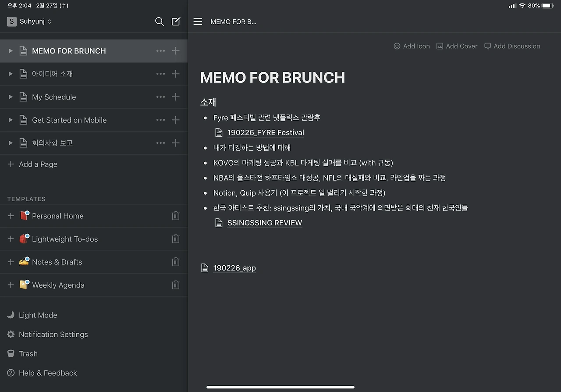
Task: Click the compose new page icon
Action: (176, 21)
